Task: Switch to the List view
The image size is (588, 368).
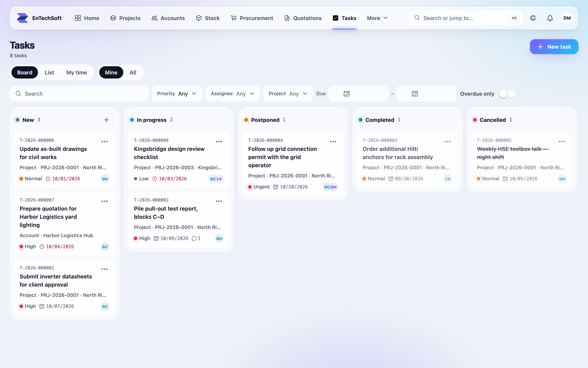Action: coord(49,73)
